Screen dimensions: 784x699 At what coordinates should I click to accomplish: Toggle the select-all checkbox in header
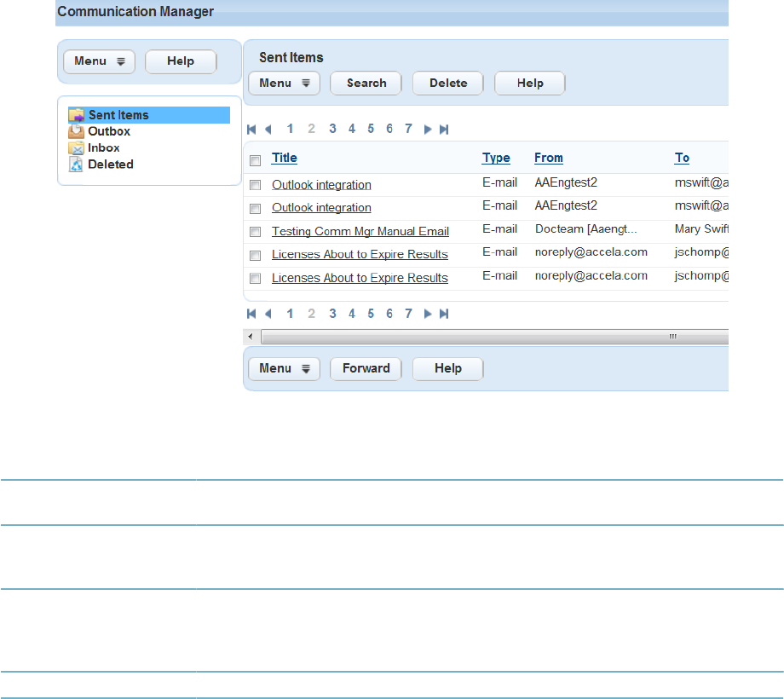[x=255, y=160]
